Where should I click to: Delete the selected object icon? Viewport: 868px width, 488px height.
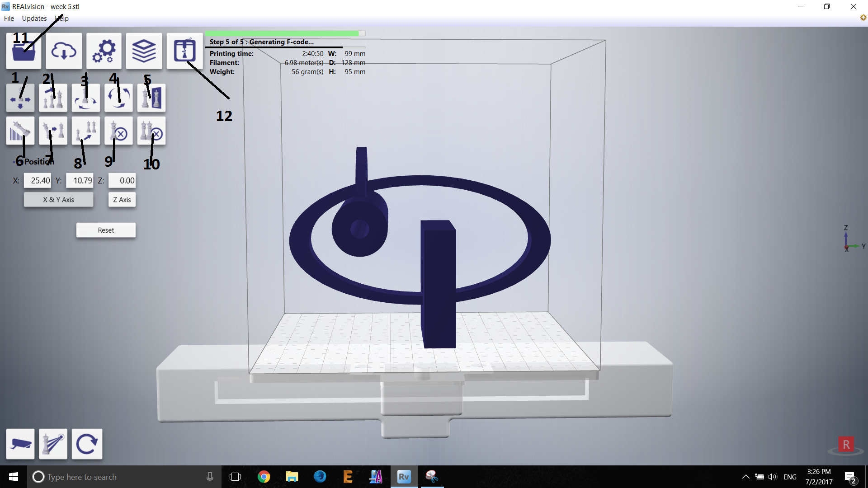[118, 131]
